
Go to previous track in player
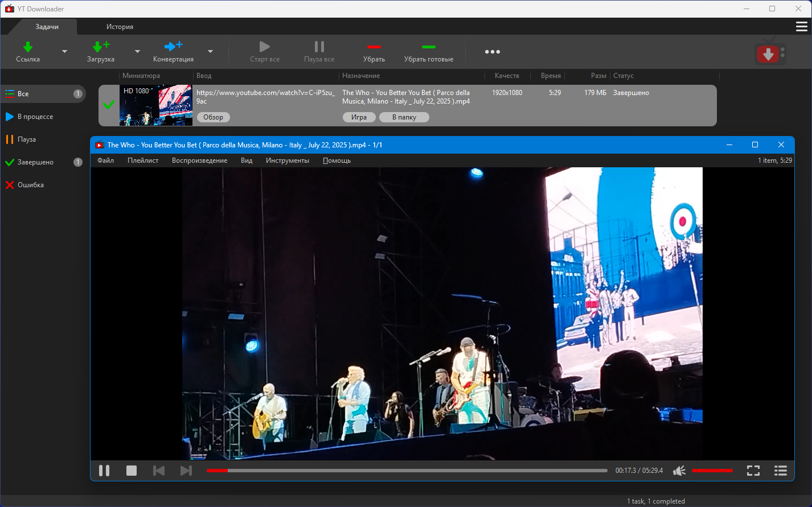click(159, 471)
